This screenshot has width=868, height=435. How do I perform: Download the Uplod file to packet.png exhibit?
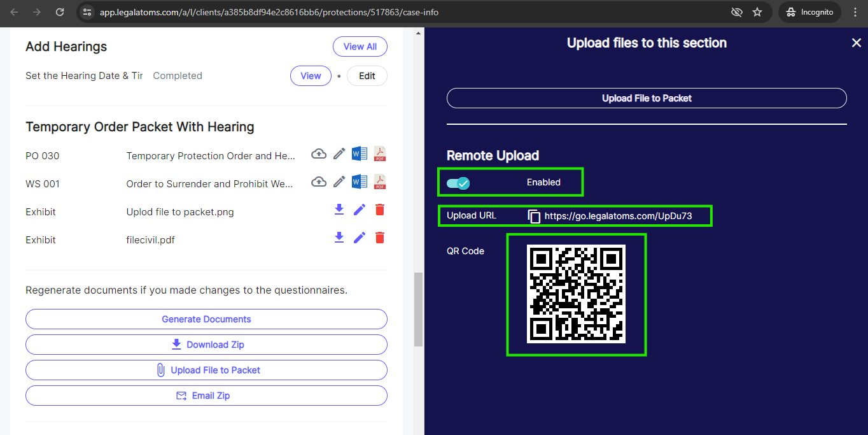tap(339, 210)
